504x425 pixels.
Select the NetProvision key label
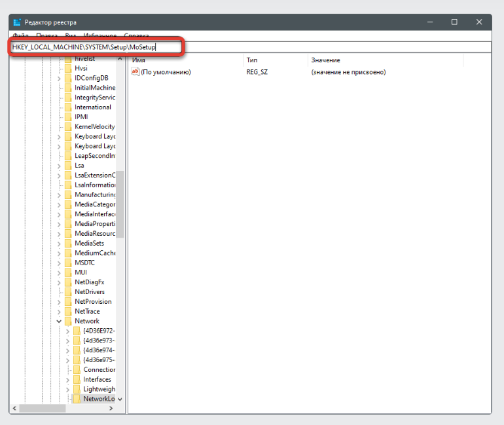[93, 301]
